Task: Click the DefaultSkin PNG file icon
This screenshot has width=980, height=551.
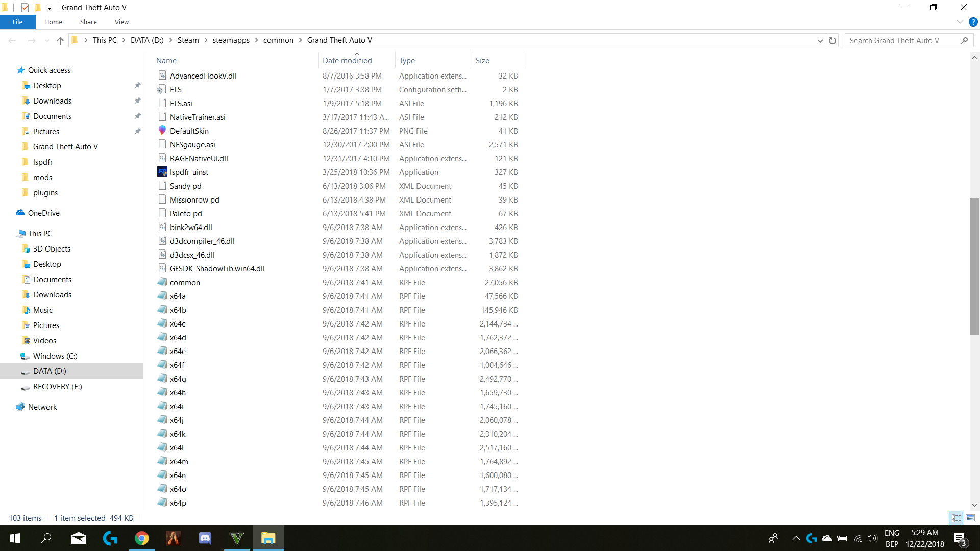Action: click(162, 131)
